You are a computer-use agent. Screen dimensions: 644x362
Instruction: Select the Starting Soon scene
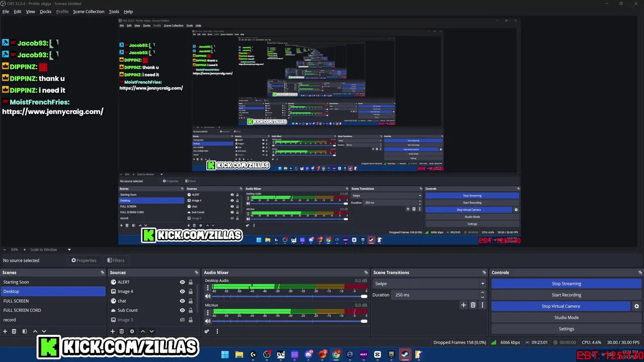click(x=53, y=282)
